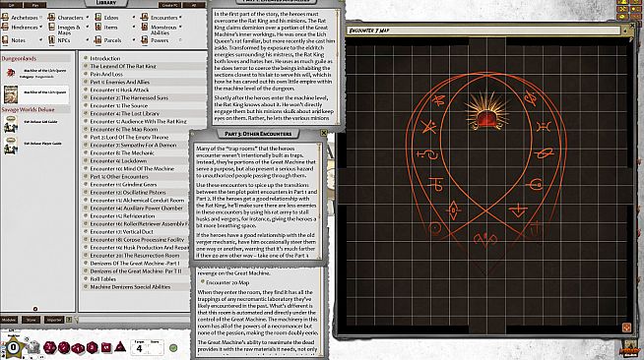Select second Machine of the Lich Queen module
644x360 pixels.
[35, 94]
